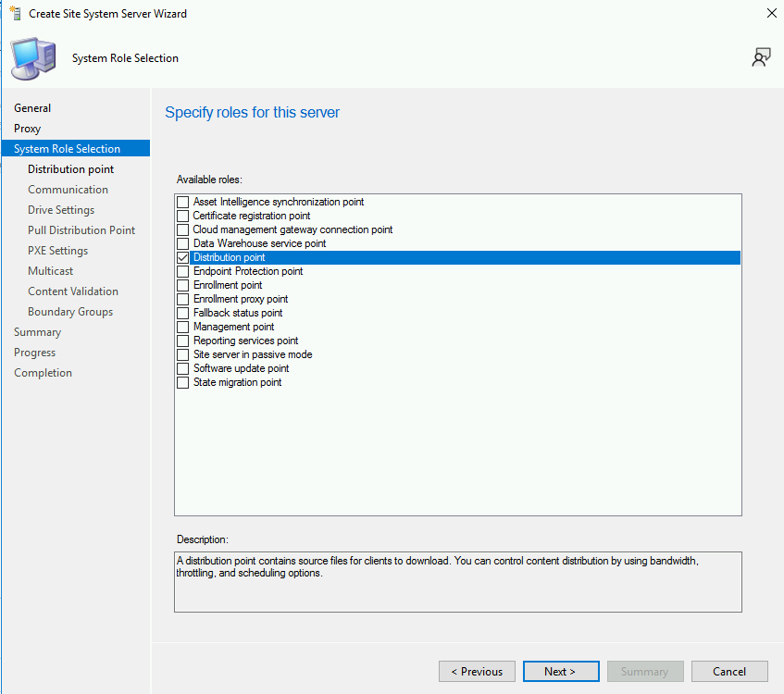Close the Create Site System Server Wizard
The height and width of the screenshot is (694, 784).
click(x=771, y=14)
